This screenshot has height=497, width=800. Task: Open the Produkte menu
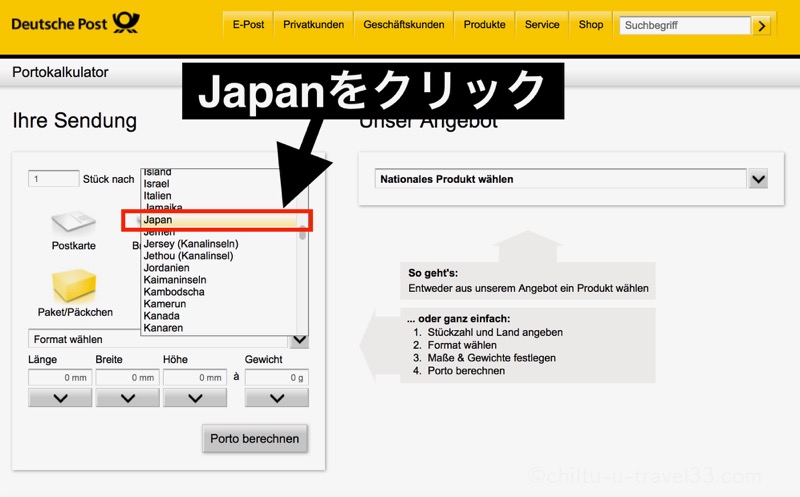coord(484,24)
